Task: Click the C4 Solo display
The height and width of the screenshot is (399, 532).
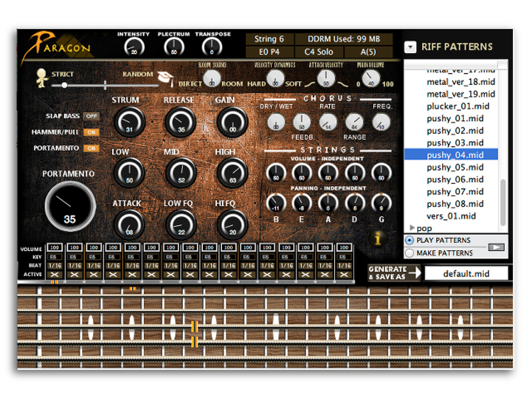Action: (318, 52)
